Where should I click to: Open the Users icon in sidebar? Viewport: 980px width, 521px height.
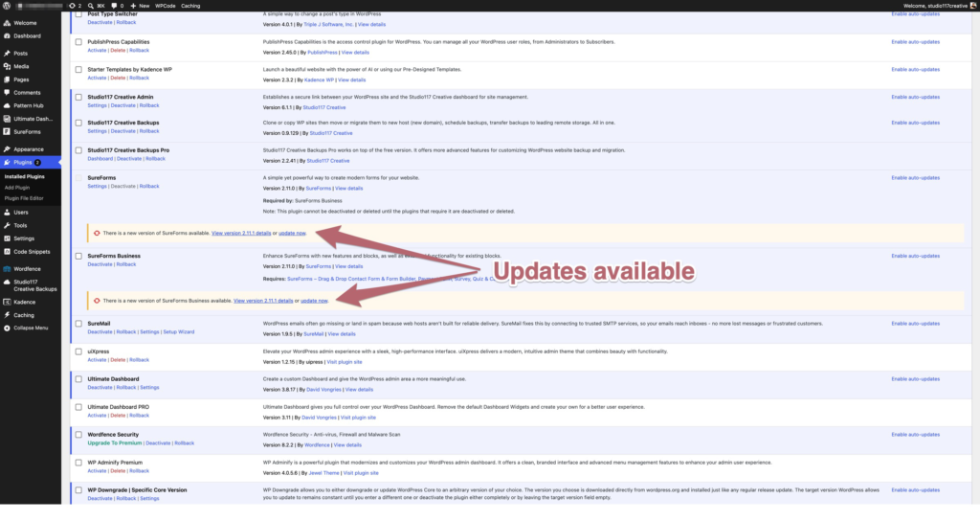tap(7, 212)
